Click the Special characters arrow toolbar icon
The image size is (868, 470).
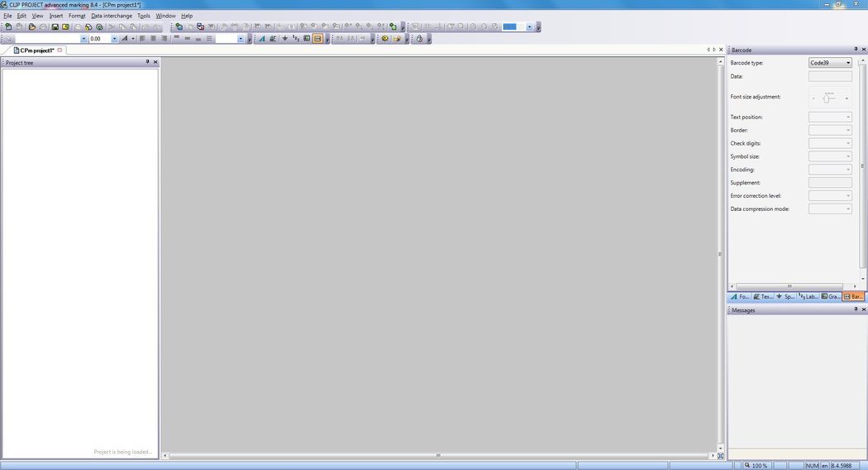[285, 39]
